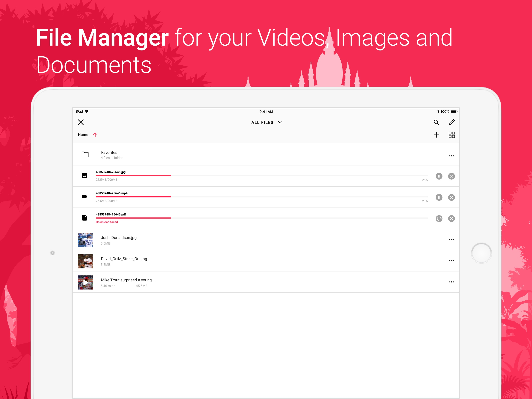Close the file manager with X
532x399 pixels.
tap(81, 122)
